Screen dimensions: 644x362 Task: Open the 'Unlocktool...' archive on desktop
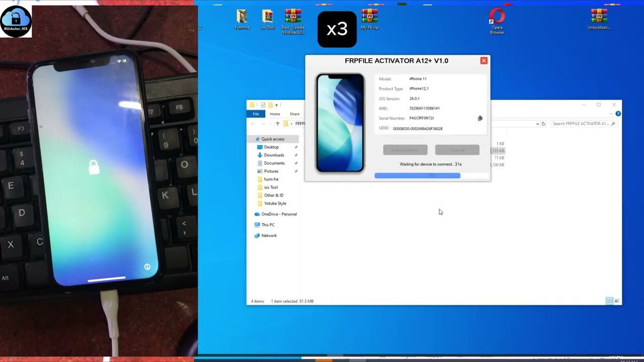coord(599,20)
